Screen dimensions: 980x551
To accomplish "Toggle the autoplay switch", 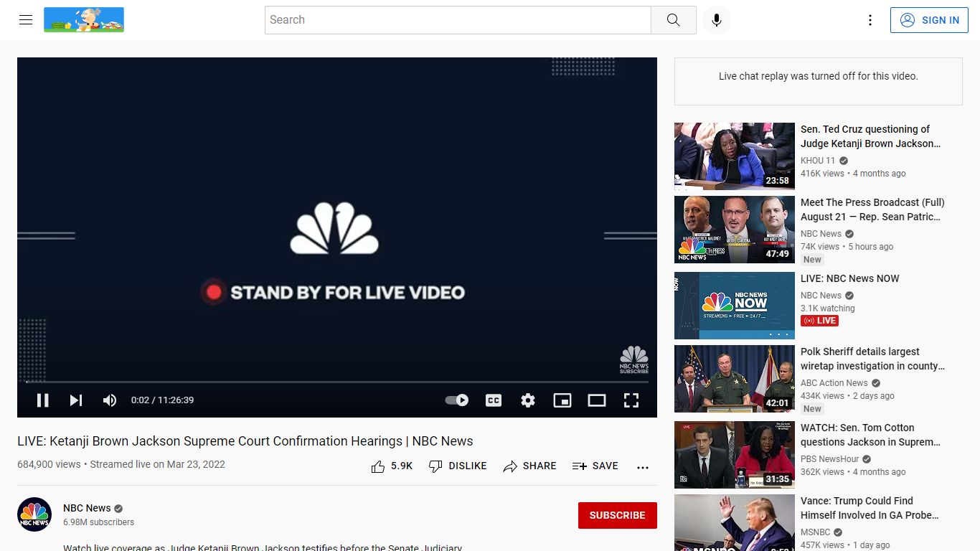I will click(457, 400).
